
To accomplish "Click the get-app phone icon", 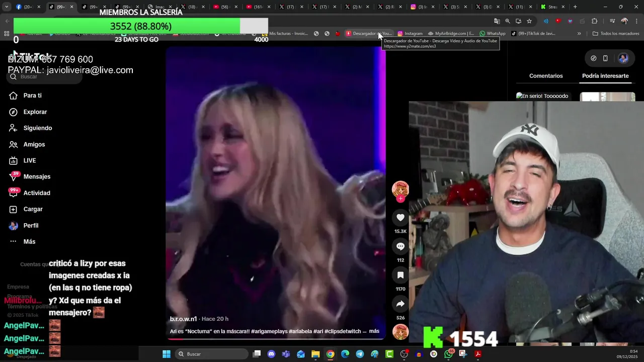I will 605,58.
